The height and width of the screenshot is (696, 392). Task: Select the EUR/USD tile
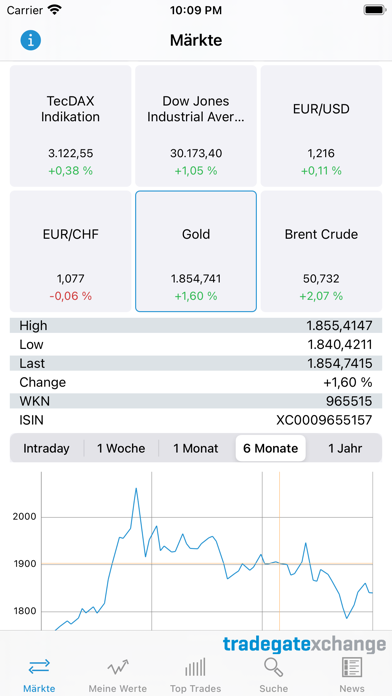coord(321,126)
